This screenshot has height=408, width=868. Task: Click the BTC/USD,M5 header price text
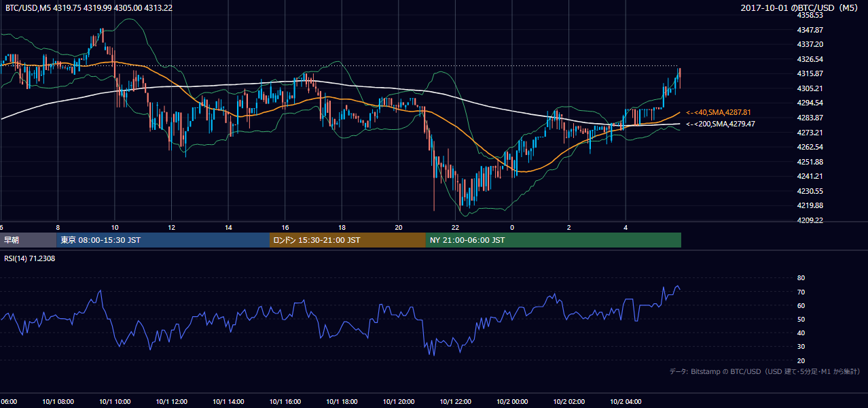pyautogui.click(x=89, y=8)
